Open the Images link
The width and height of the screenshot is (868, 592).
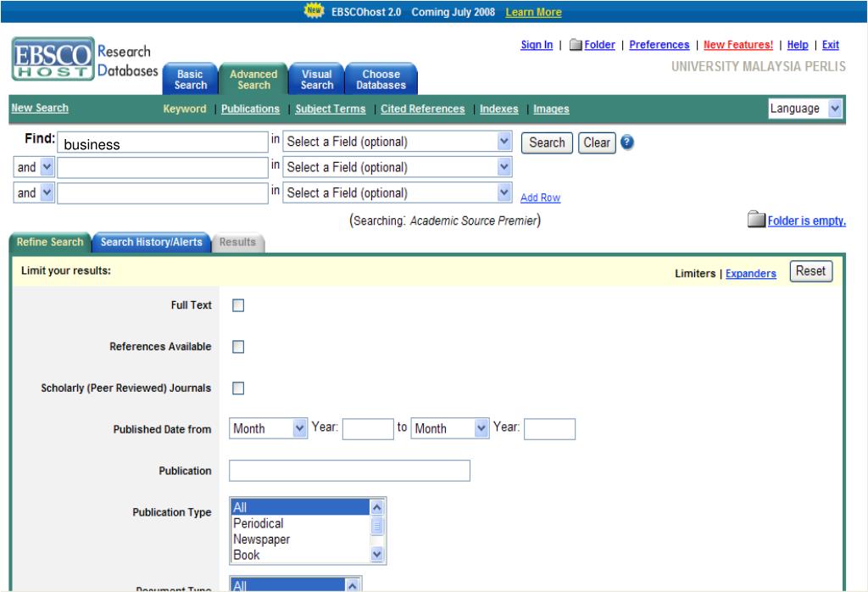[551, 109]
